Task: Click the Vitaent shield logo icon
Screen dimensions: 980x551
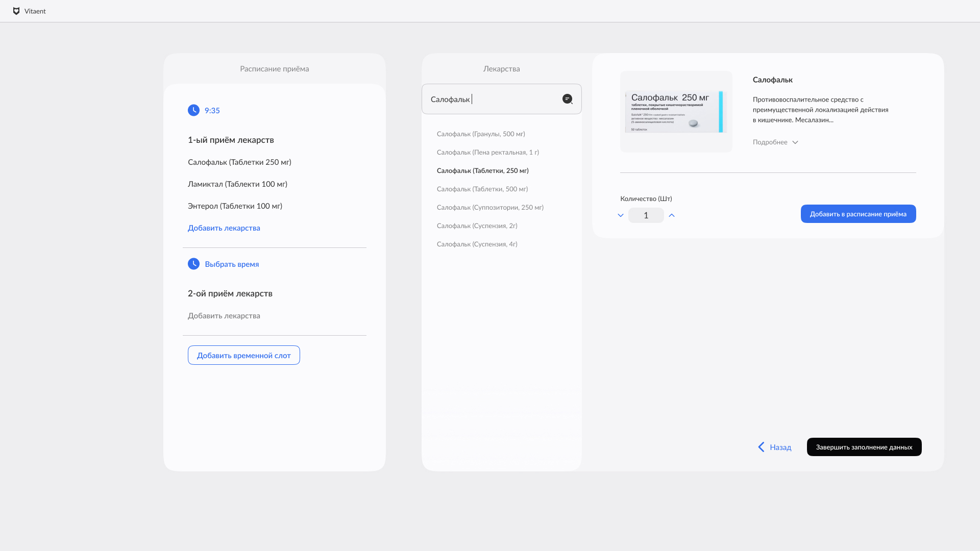Action: (16, 11)
